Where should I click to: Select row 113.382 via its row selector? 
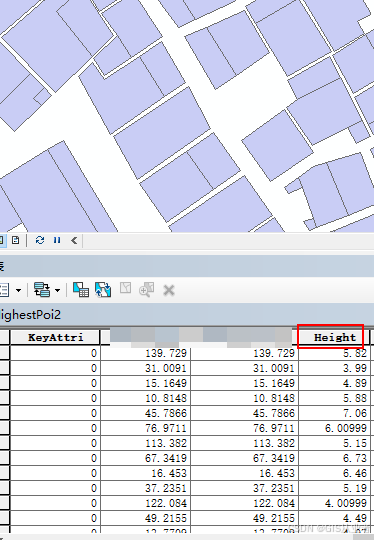click(5, 443)
